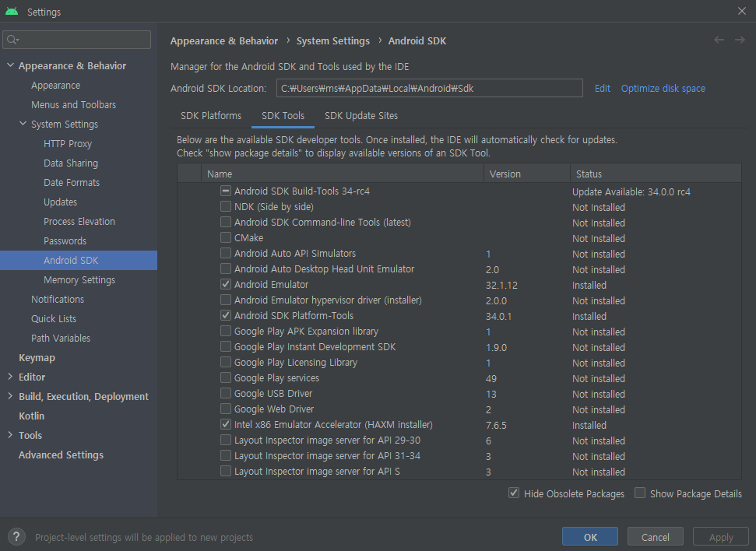Select the SDK Tools tab
This screenshot has width=756, height=551.
pyautogui.click(x=283, y=116)
